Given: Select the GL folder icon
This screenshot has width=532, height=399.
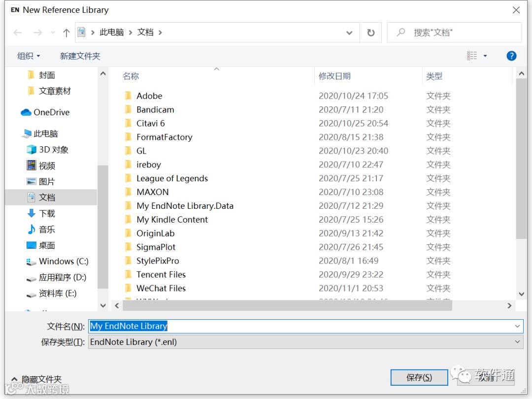Looking at the screenshot, I should tap(128, 151).
